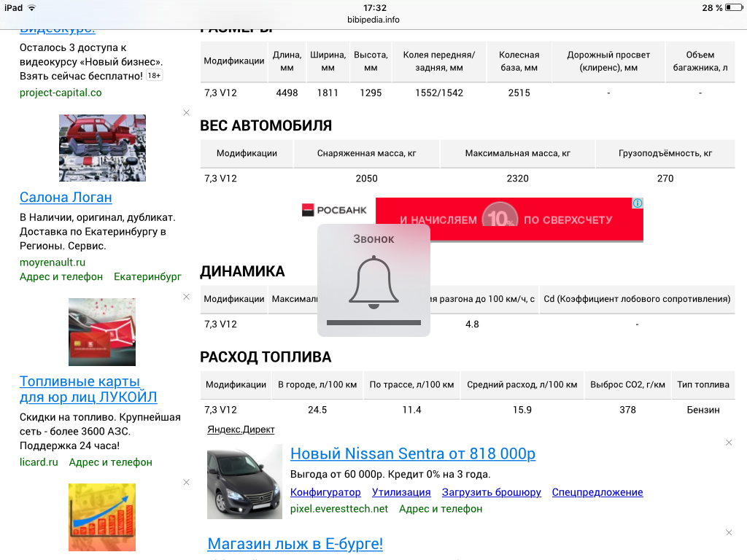
Task: Open moyrenault.ru link
Action: [53, 262]
